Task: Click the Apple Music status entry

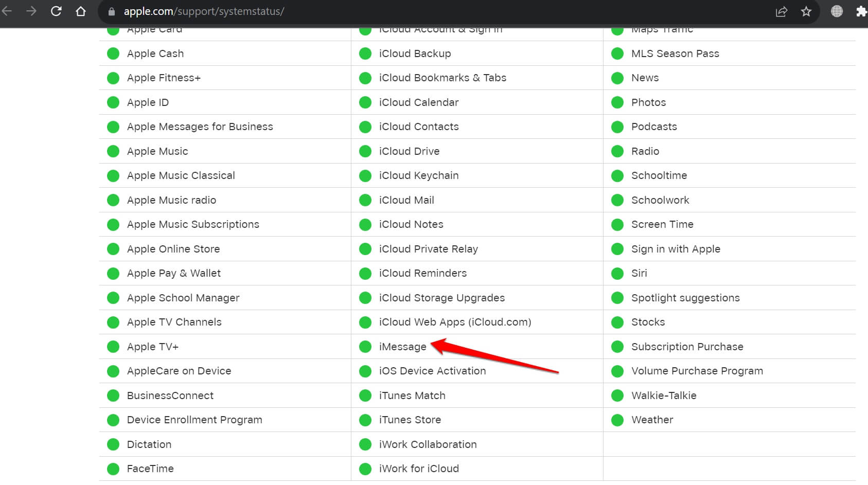Action: [x=157, y=151]
